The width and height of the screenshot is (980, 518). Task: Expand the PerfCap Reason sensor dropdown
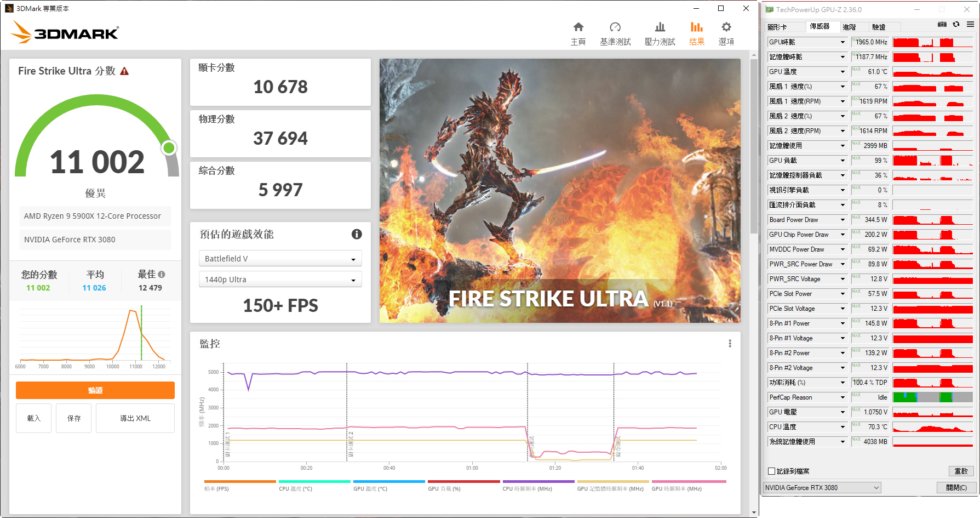[x=843, y=397]
